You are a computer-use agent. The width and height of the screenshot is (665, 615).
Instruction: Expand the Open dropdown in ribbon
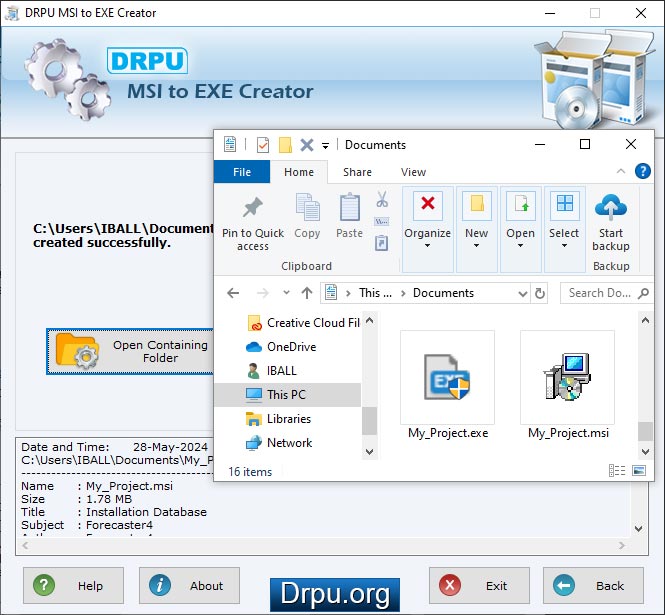point(520,229)
